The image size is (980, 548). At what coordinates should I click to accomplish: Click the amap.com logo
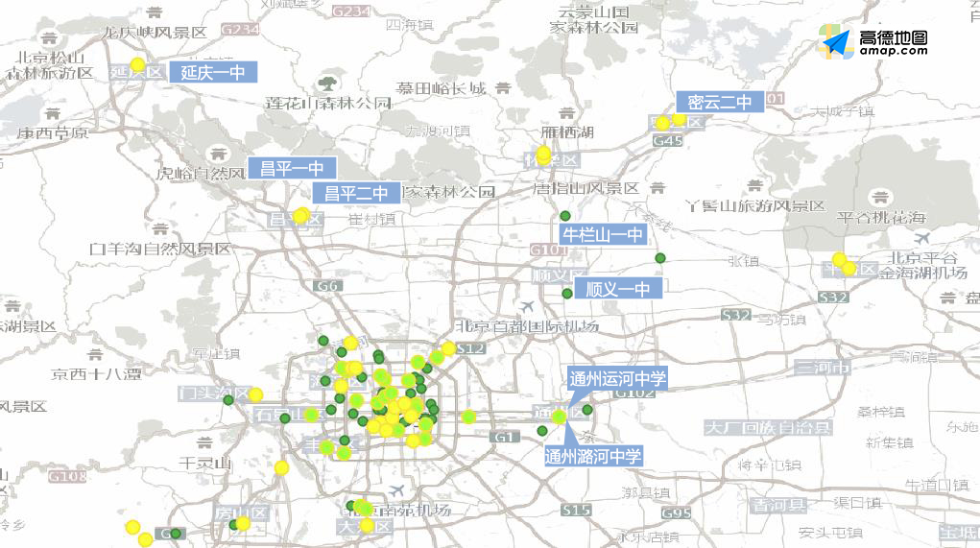(x=873, y=43)
